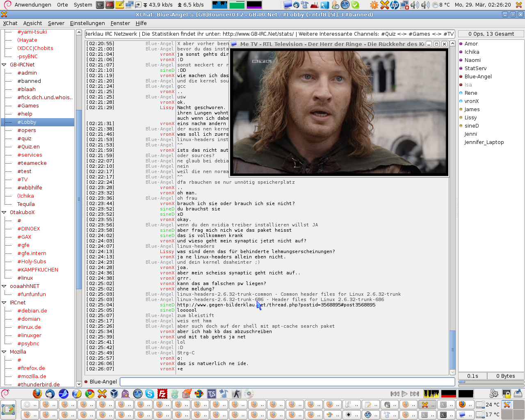
Task: Select the #KAMPFKUCHEN channel
Action: (38, 270)
